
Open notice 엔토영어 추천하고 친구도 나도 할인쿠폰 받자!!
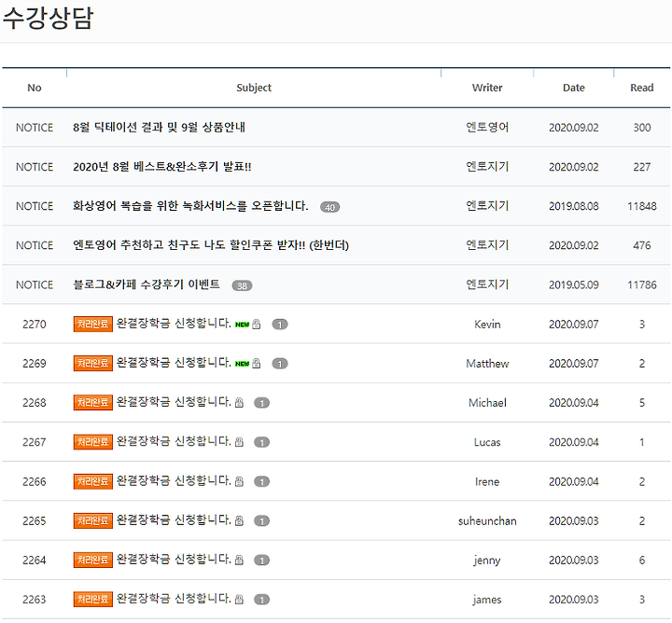[x=211, y=245]
